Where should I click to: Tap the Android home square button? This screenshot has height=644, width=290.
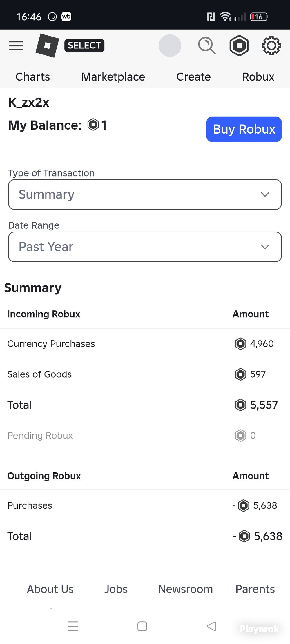[142, 626]
